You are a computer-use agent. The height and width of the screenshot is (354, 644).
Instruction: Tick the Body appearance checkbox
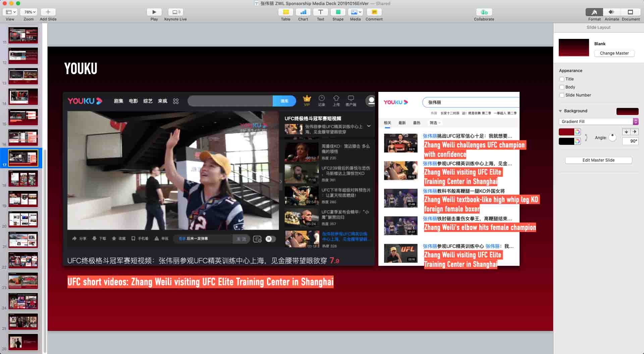point(562,87)
